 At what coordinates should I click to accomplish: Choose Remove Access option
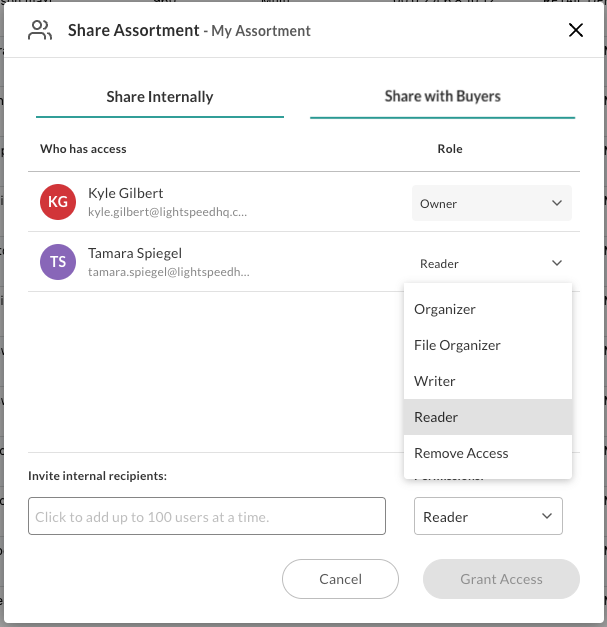coord(488,453)
